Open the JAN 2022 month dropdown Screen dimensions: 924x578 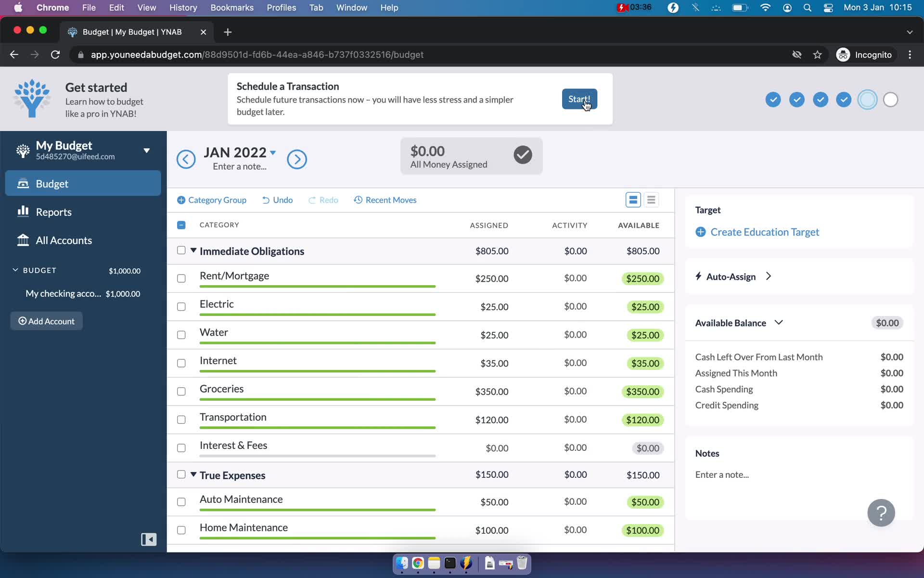273,152
